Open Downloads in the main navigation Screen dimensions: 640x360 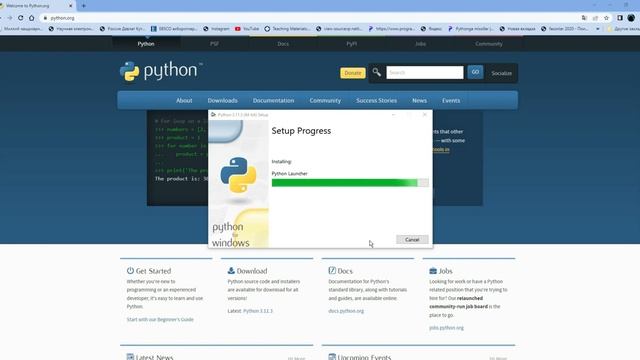coord(222,100)
